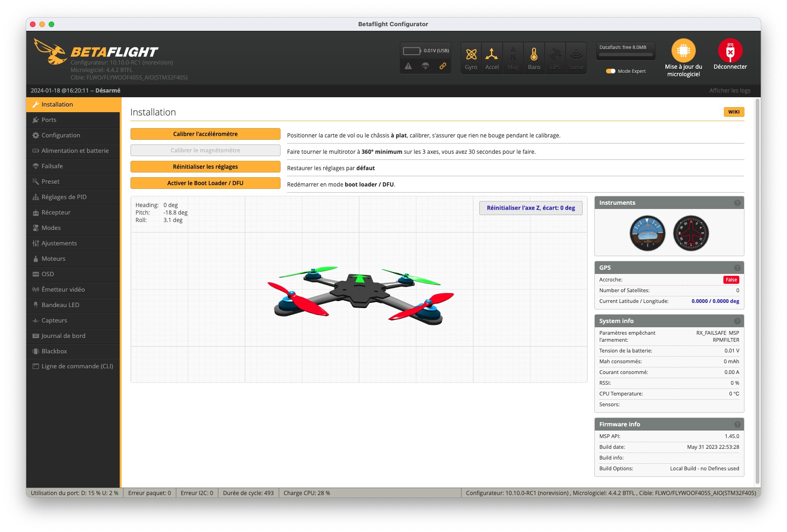The height and width of the screenshot is (532, 787).
Task: Open the Failsafe tab
Action: pyautogui.click(x=73, y=166)
